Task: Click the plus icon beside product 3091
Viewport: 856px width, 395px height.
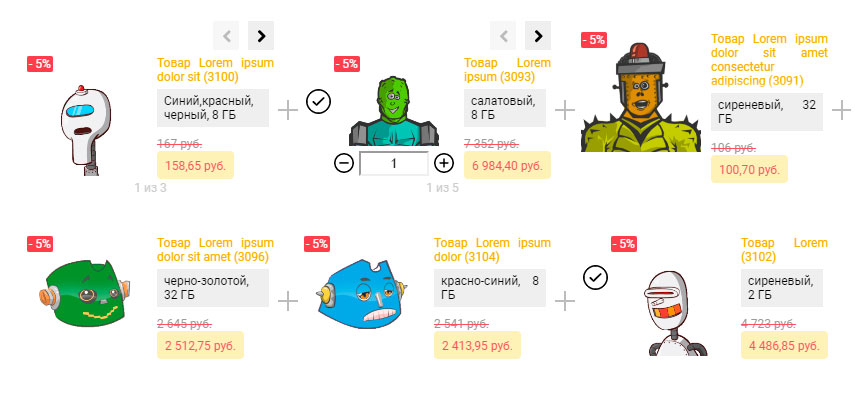Action: [841, 110]
